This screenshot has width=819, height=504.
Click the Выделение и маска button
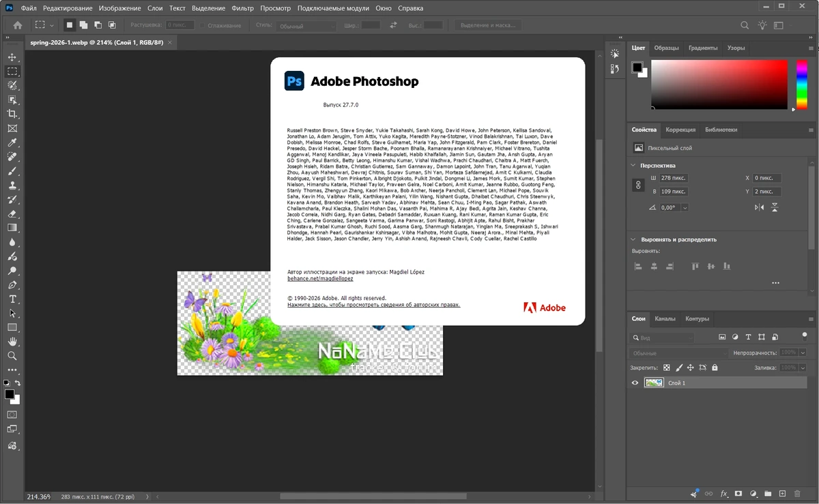pos(488,25)
